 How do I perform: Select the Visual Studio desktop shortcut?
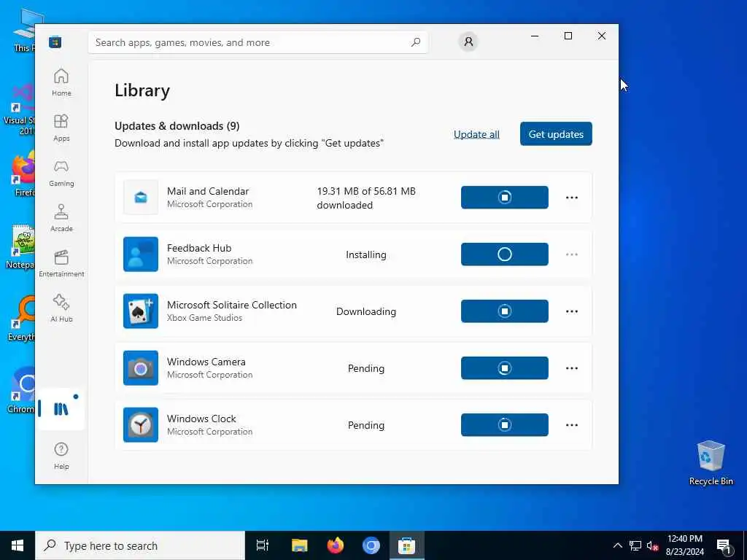(19, 109)
